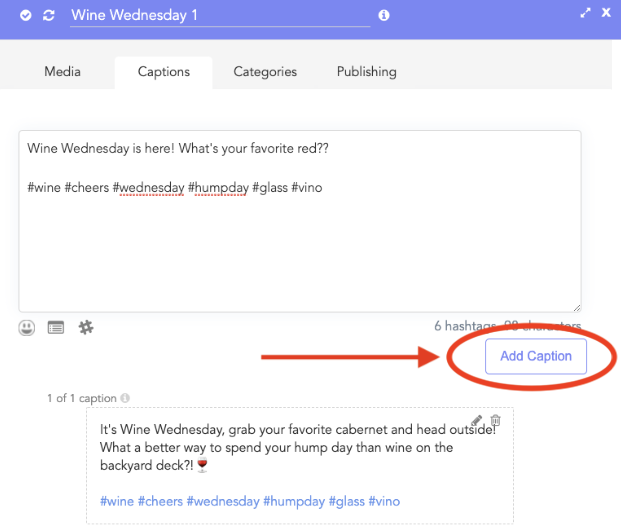
Task: Delete the saved caption with trash icon
Action: (495, 420)
